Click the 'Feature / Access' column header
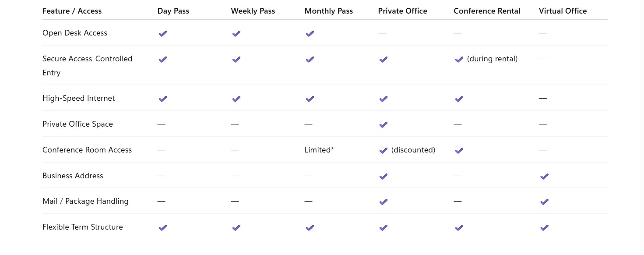The height and width of the screenshot is (255, 644). 72,11
